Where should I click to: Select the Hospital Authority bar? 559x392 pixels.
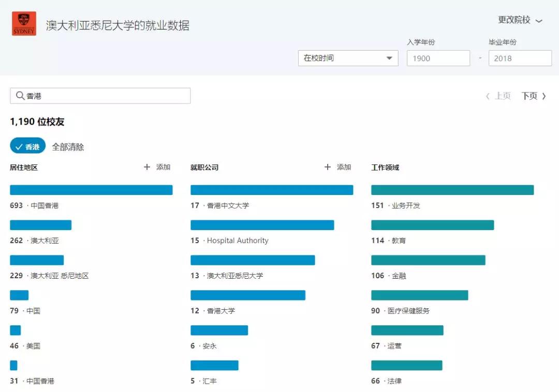coord(262,225)
